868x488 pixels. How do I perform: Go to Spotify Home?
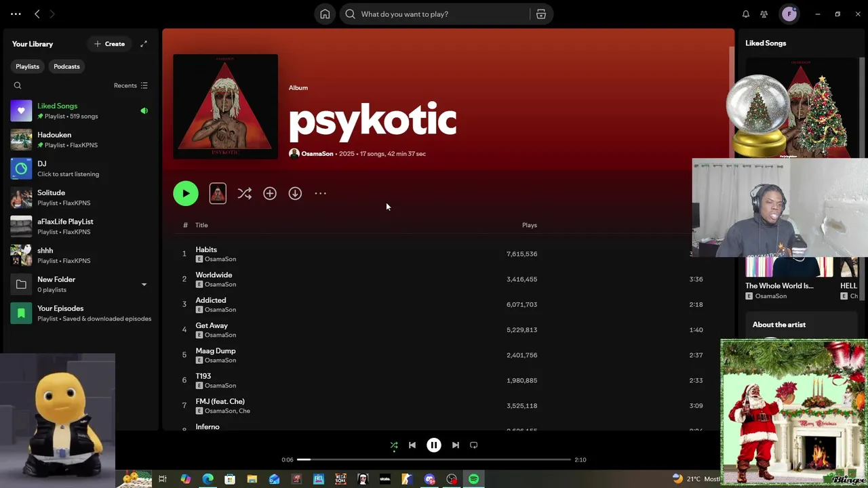point(325,14)
